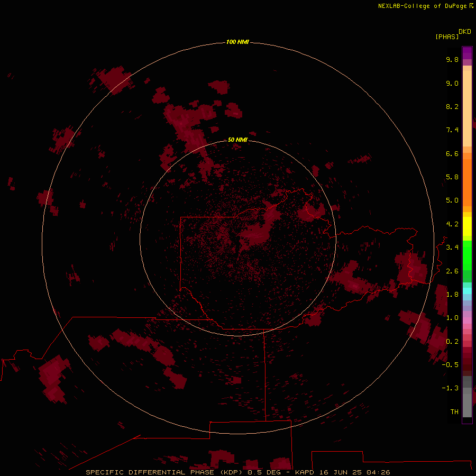
Task: Click the 0.5 DEG elevation text
Action: pos(263,472)
